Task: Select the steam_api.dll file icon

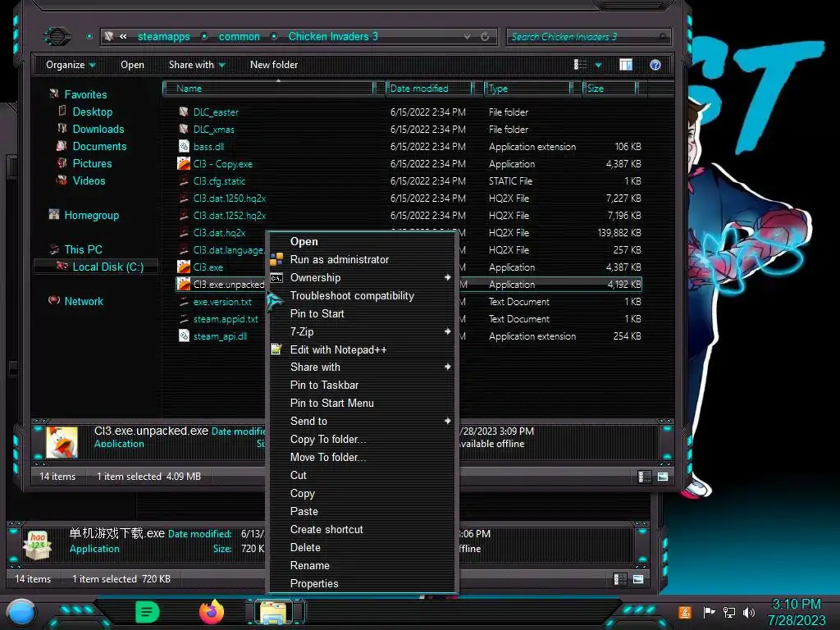Action: click(x=184, y=336)
